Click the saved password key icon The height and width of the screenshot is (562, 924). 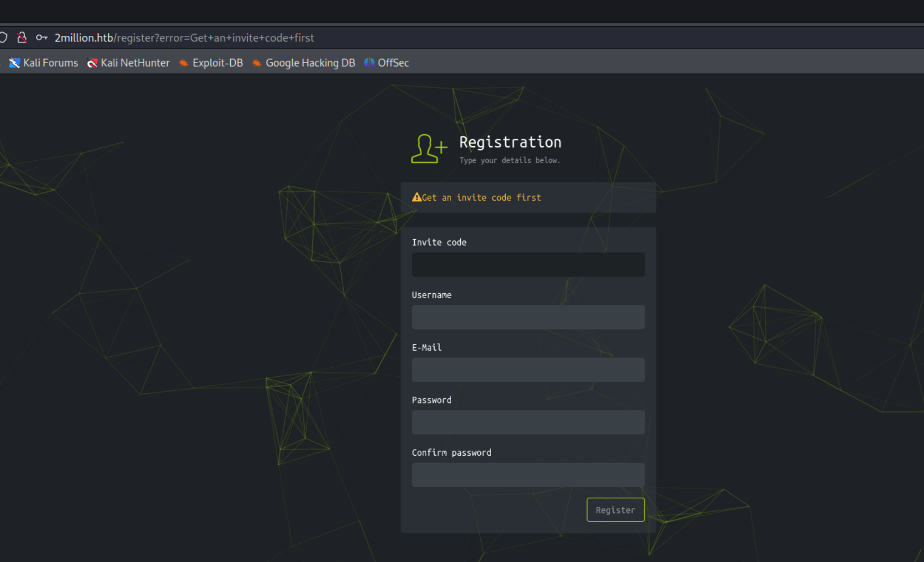click(x=41, y=38)
